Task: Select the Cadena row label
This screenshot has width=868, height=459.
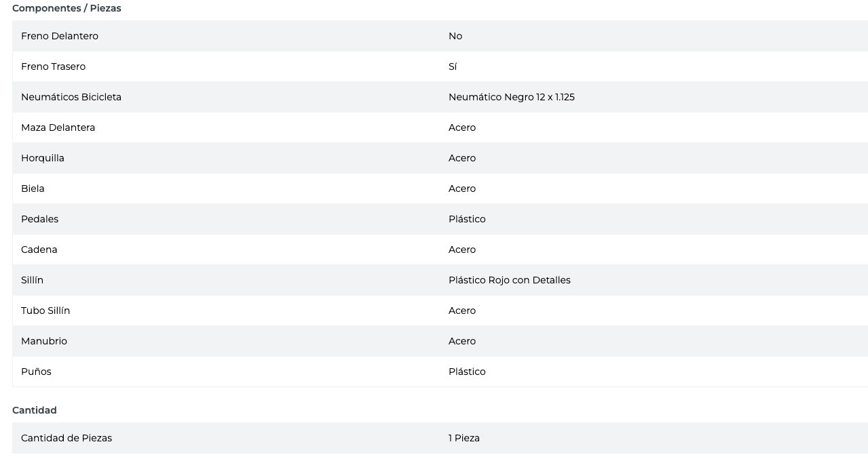Action: [x=39, y=250]
